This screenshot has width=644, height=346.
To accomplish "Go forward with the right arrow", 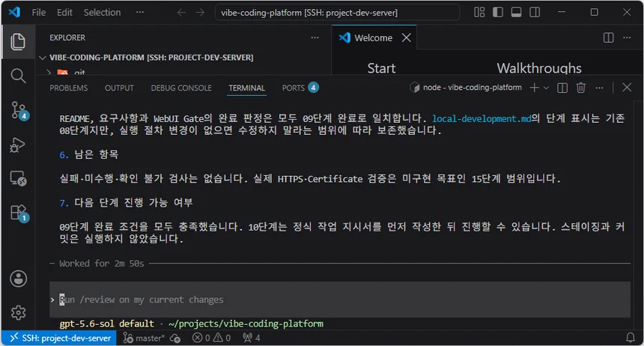I will [x=200, y=13].
